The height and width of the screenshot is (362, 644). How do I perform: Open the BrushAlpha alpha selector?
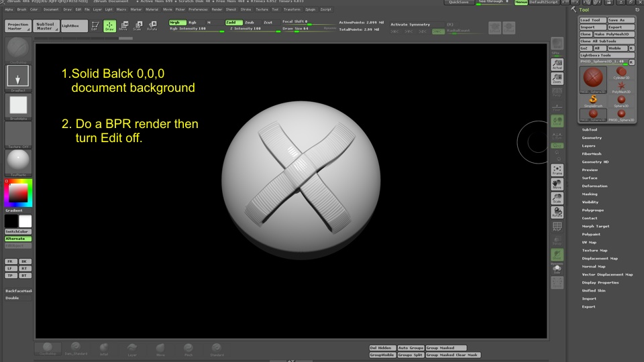tap(18, 107)
